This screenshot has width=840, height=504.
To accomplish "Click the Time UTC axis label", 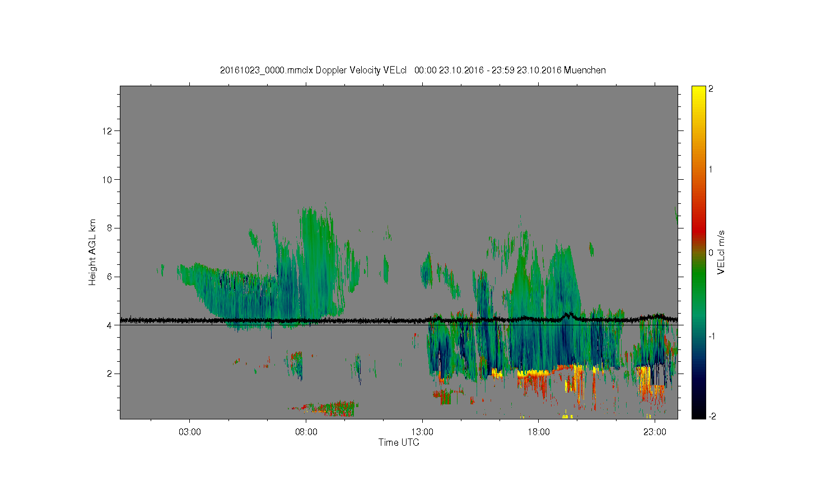I will click(x=399, y=442).
